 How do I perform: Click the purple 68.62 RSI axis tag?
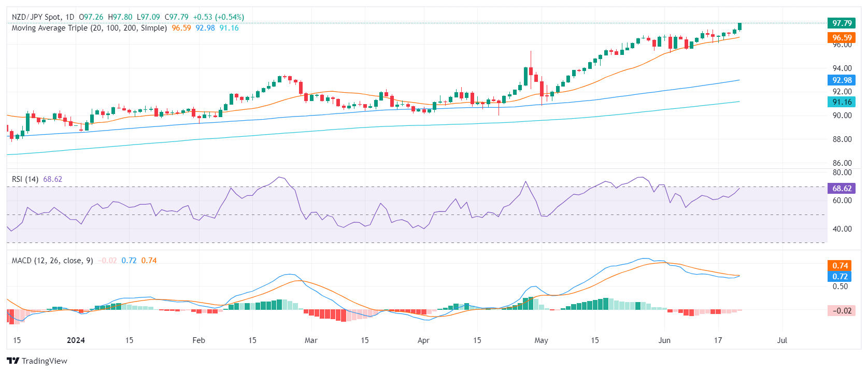tap(842, 188)
